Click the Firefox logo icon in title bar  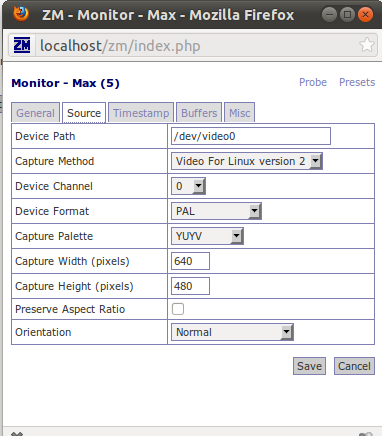coord(21,14)
